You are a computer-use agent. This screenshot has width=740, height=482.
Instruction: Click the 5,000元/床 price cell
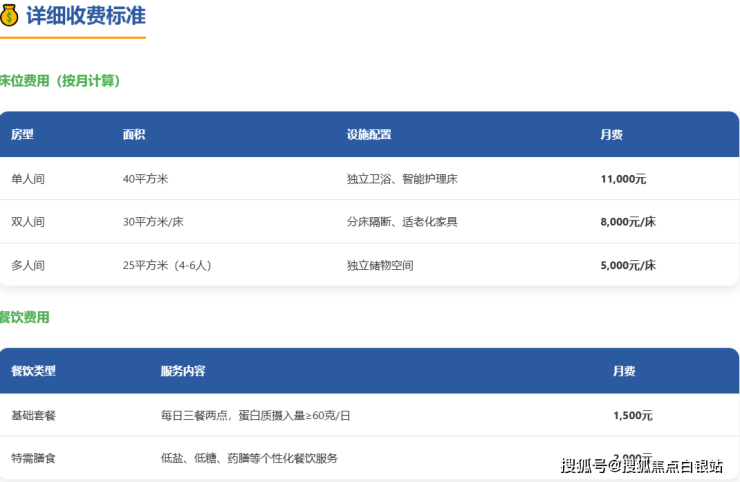(x=627, y=266)
